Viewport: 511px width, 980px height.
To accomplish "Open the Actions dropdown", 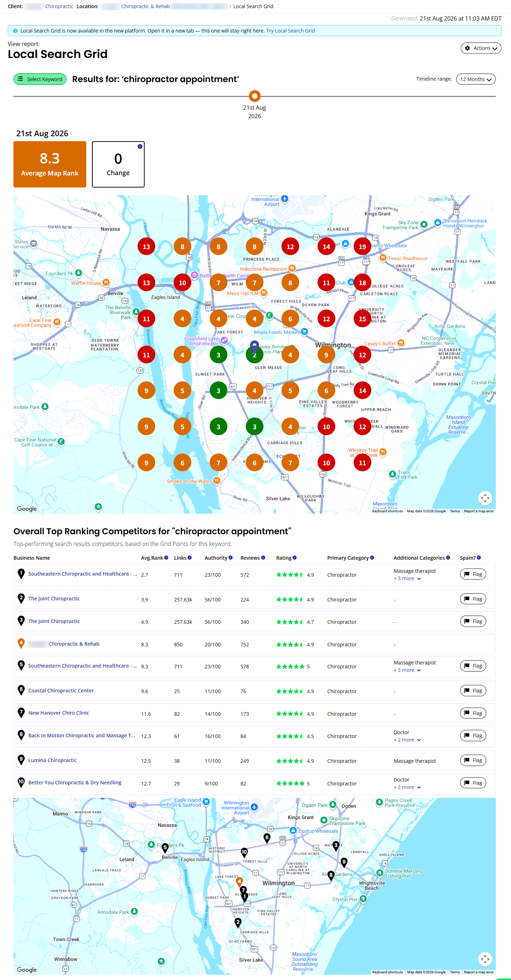I will tap(481, 48).
